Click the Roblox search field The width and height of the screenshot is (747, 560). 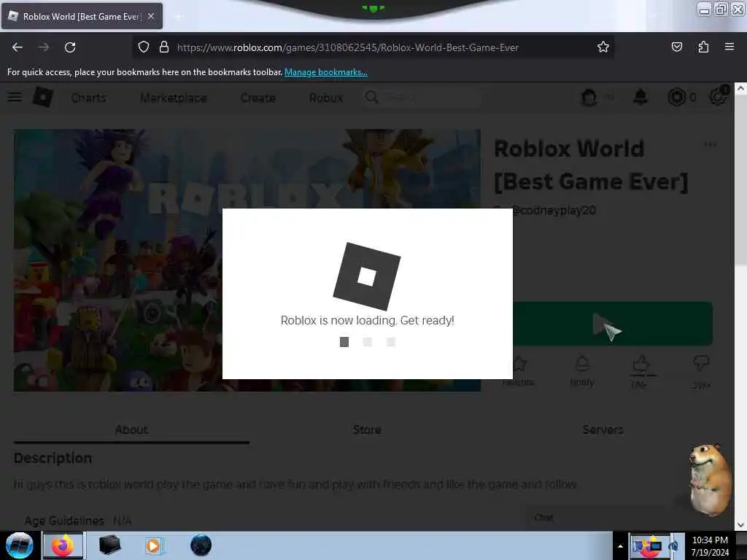click(422, 97)
